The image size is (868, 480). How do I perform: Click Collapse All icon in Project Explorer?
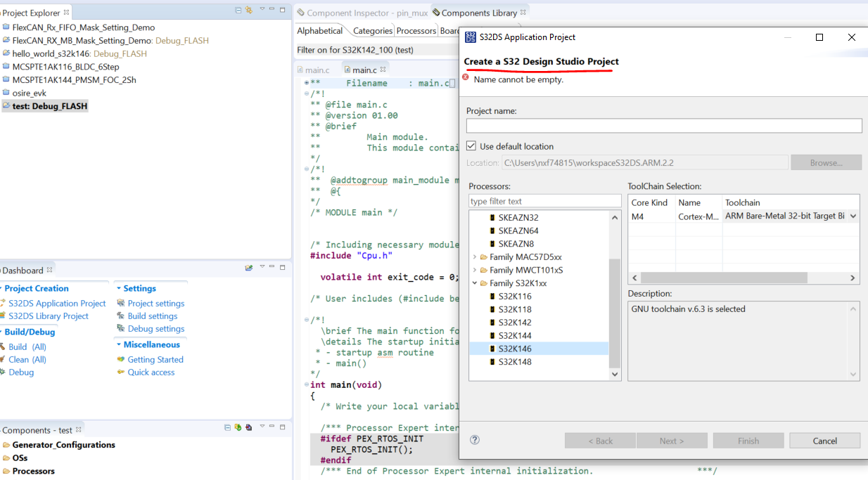(x=238, y=10)
